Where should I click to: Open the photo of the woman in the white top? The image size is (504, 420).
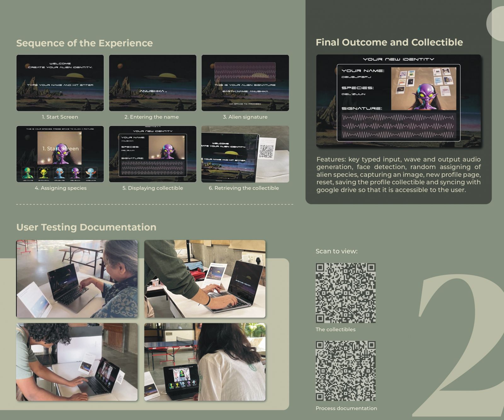pos(205,362)
